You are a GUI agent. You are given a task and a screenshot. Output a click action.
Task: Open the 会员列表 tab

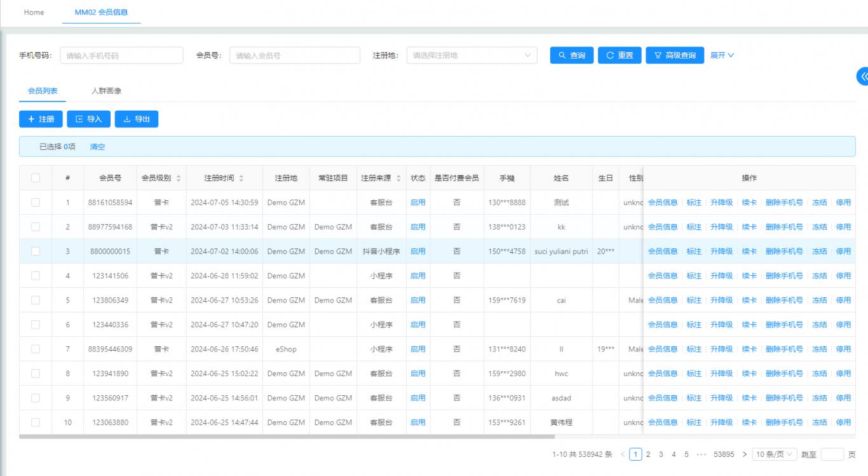pyautogui.click(x=43, y=91)
